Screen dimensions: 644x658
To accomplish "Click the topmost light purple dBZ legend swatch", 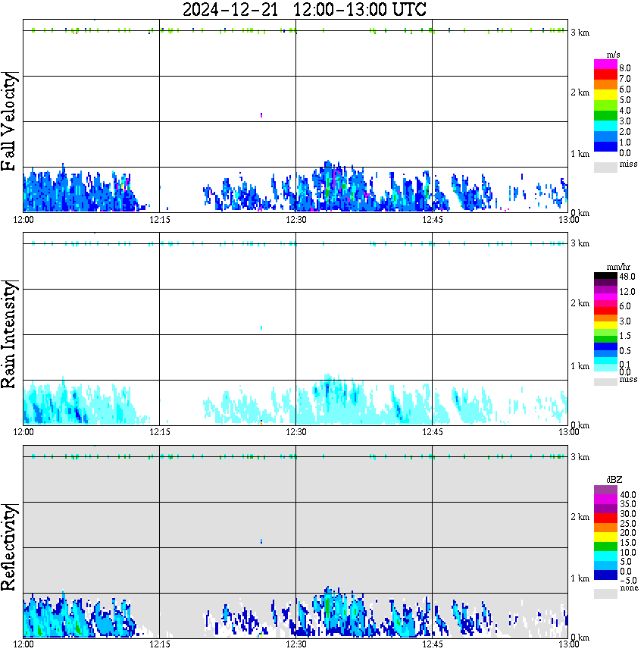I will tap(605, 490).
